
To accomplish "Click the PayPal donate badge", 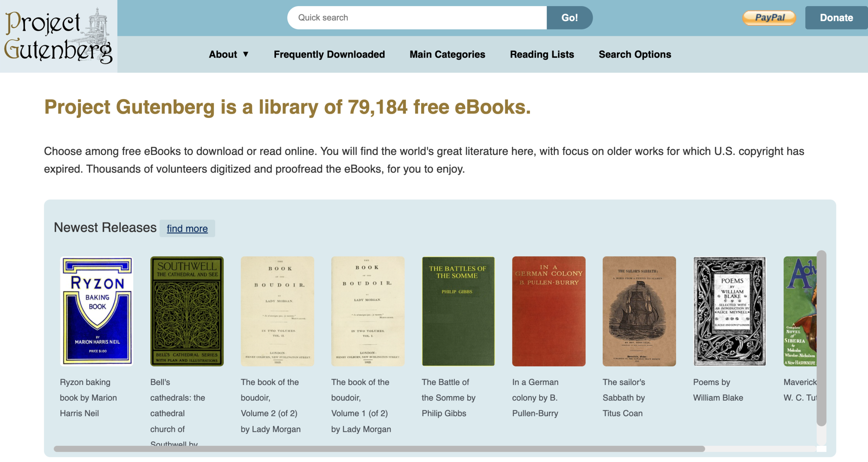I will pos(769,18).
